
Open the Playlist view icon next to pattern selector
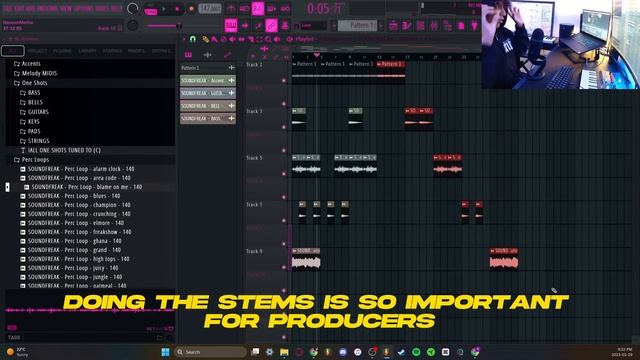[393, 25]
